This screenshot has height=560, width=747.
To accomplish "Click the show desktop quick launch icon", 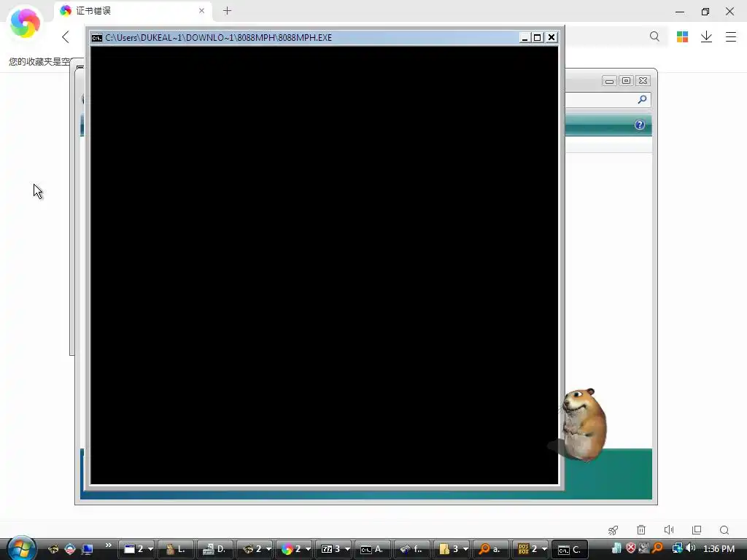I will (88, 549).
